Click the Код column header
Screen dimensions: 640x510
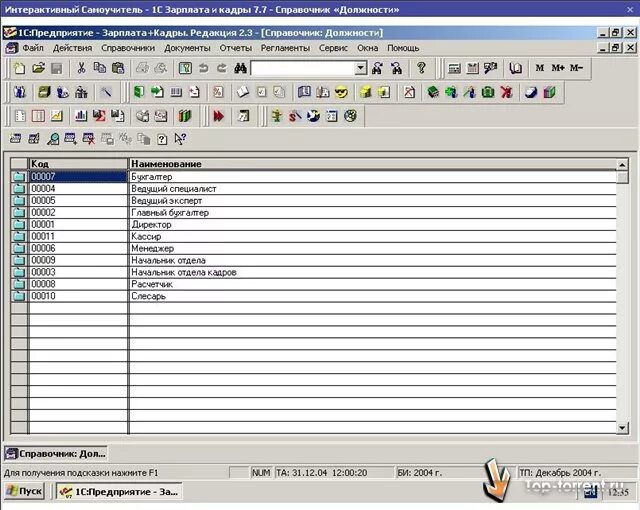[78, 164]
